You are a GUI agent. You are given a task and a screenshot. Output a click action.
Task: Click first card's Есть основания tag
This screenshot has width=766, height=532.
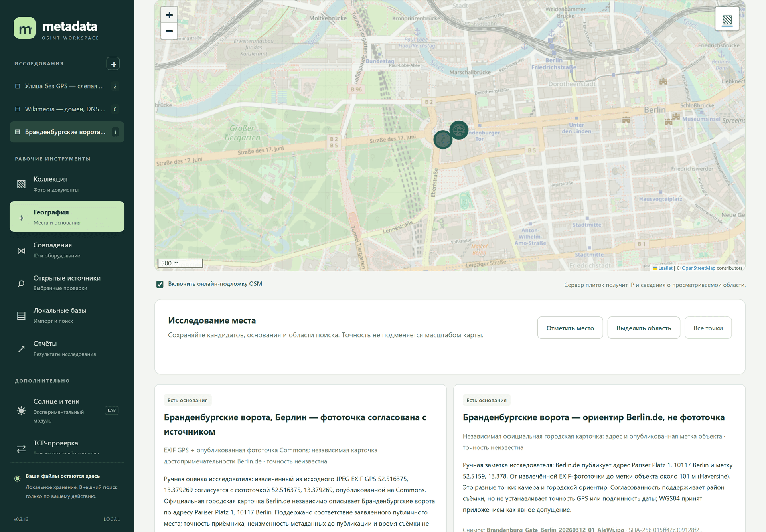pos(188,400)
